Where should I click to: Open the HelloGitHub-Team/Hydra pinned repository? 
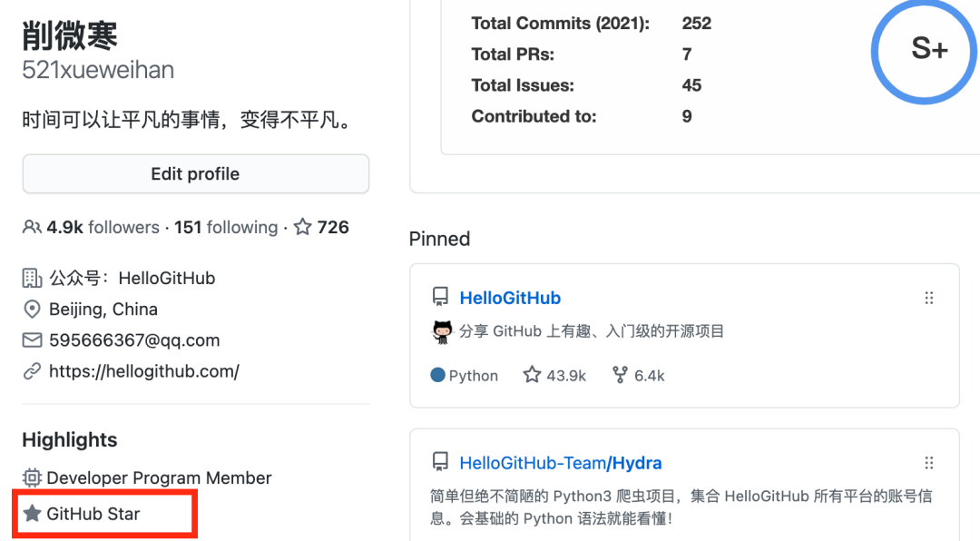561,463
